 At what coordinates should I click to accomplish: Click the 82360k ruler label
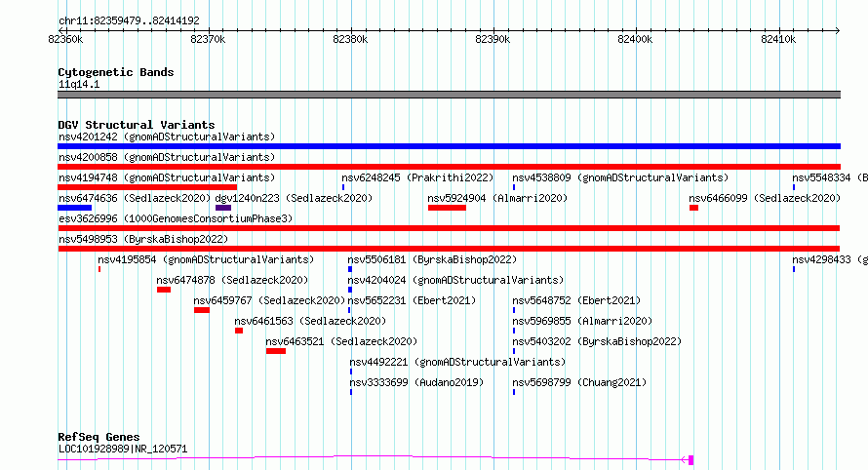point(65,39)
